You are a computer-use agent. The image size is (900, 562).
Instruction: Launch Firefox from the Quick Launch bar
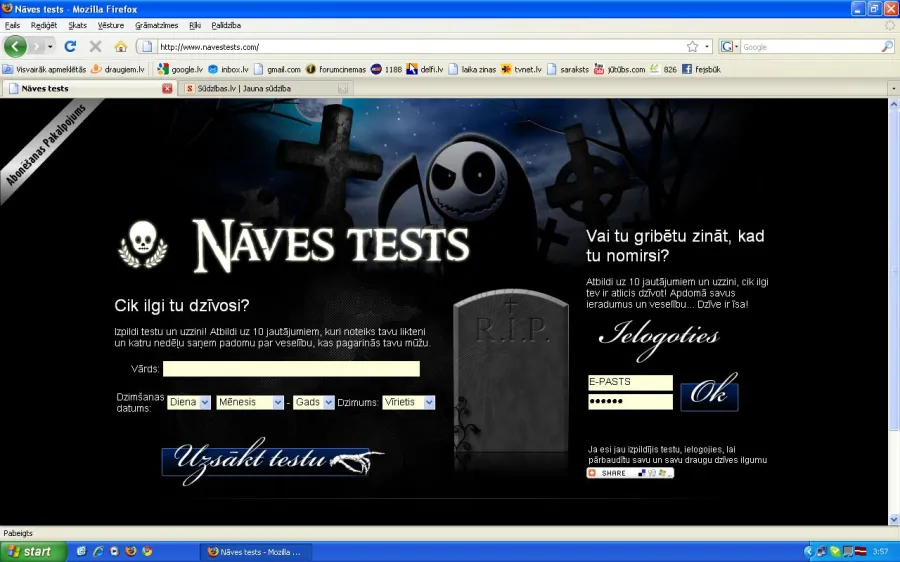[x=131, y=552]
